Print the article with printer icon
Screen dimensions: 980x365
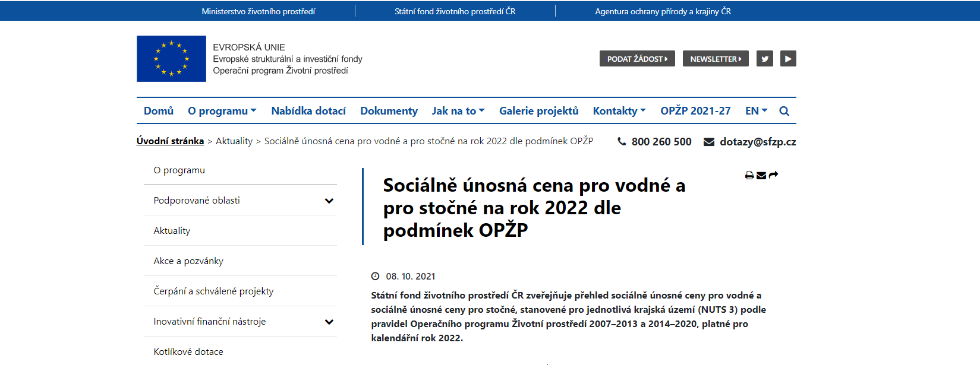[749, 175]
